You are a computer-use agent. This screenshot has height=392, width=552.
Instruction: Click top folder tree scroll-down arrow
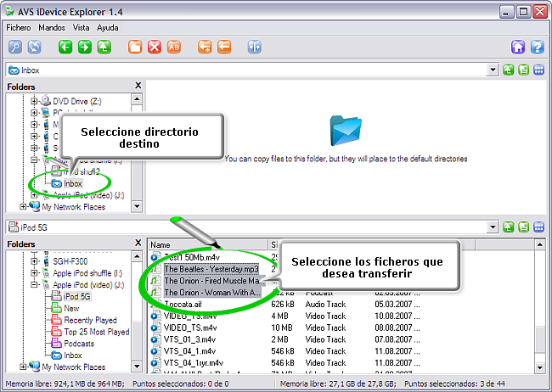[137, 206]
